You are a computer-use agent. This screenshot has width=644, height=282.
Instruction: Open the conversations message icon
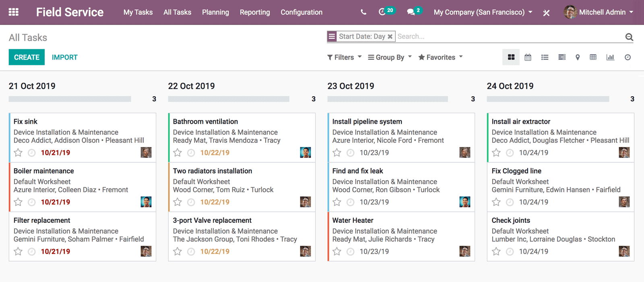tap(411, 12)
